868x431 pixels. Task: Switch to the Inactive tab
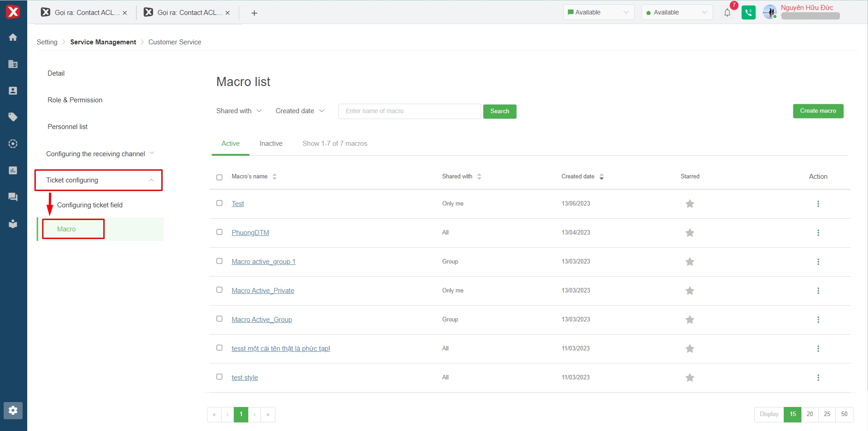(x=271, y=144)
